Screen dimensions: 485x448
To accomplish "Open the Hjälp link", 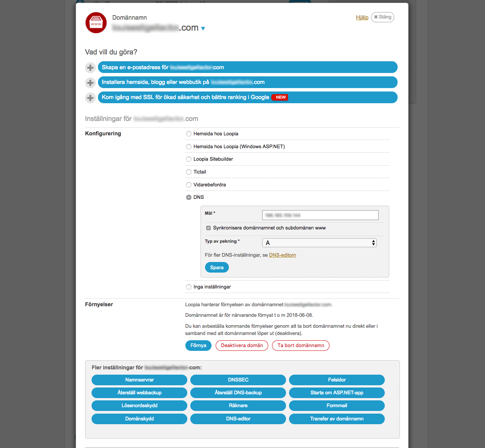I will tap(362, 17).
